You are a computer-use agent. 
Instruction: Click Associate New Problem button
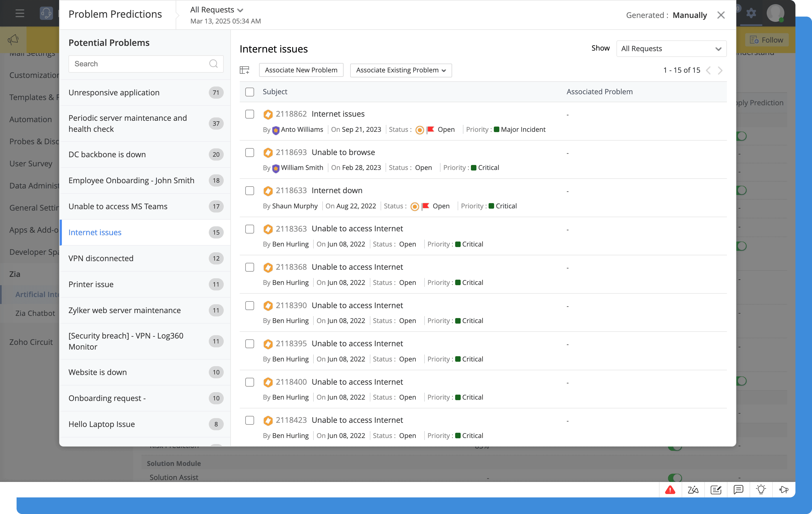coord(301,70)
